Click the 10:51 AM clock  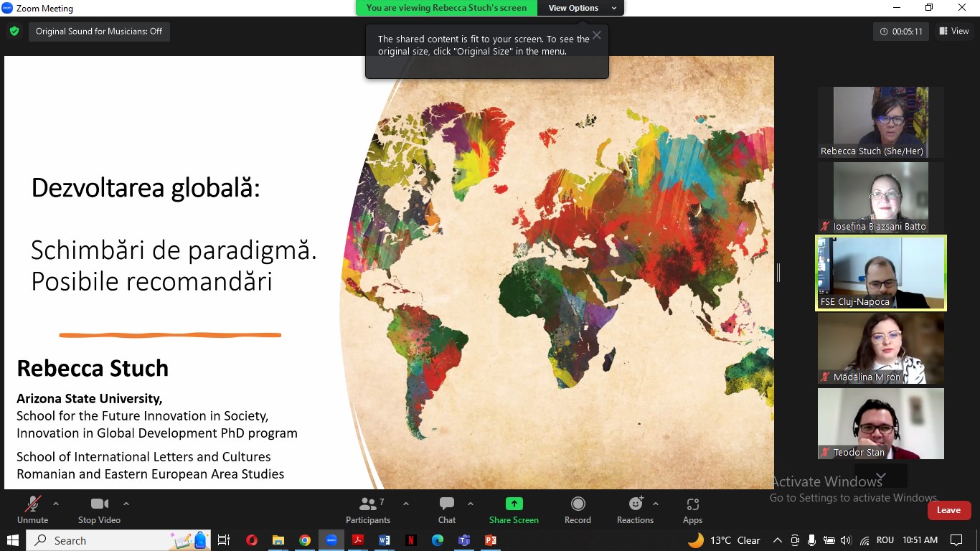tap(920, 540)
